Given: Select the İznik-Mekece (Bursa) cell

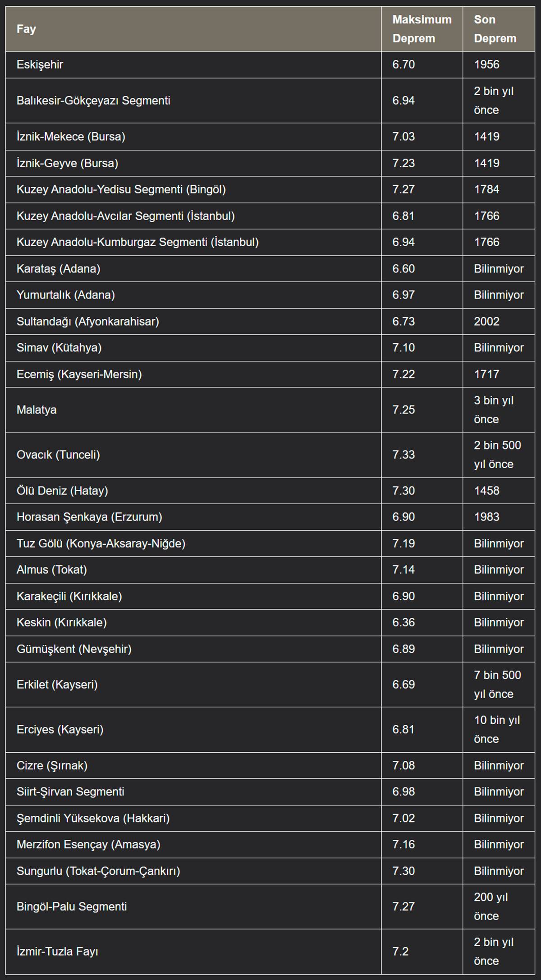Looking at the screenshot, I should pyautogui.click(x=71, y=137).
